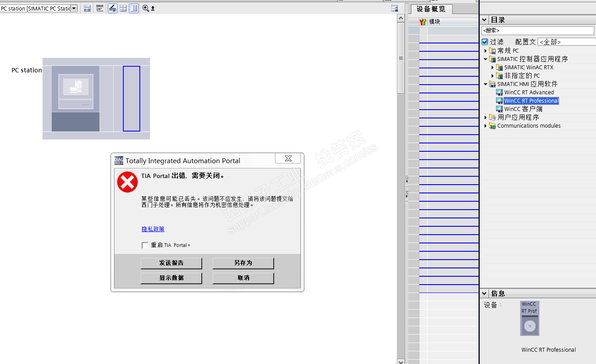Toggle the 过滤 filter checkbox
This screenshot has width=596, height=364.
coord(485,42)
